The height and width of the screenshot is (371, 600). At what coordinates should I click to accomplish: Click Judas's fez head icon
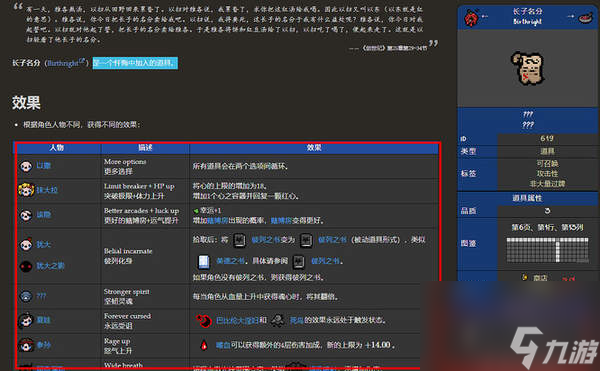(x=26, y=244)
